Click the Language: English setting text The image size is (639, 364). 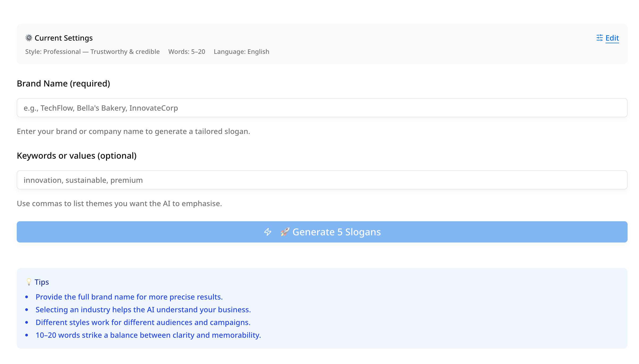click(241, 52)
